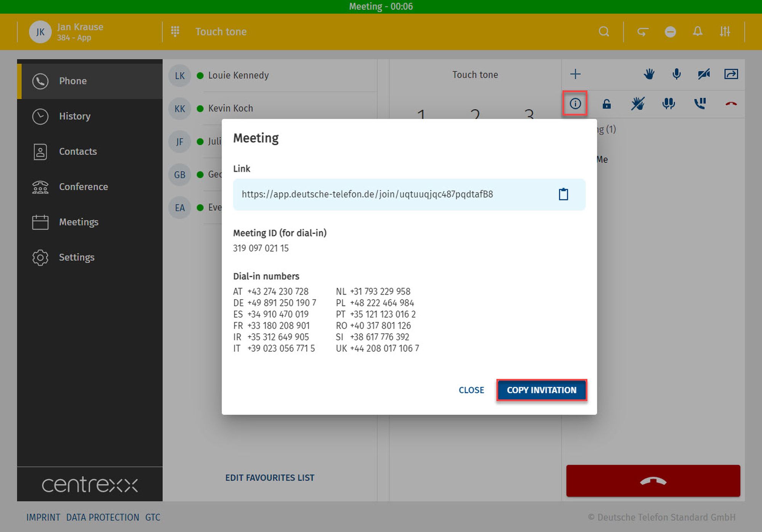Toggle the camera off icon

coord(704,74)
